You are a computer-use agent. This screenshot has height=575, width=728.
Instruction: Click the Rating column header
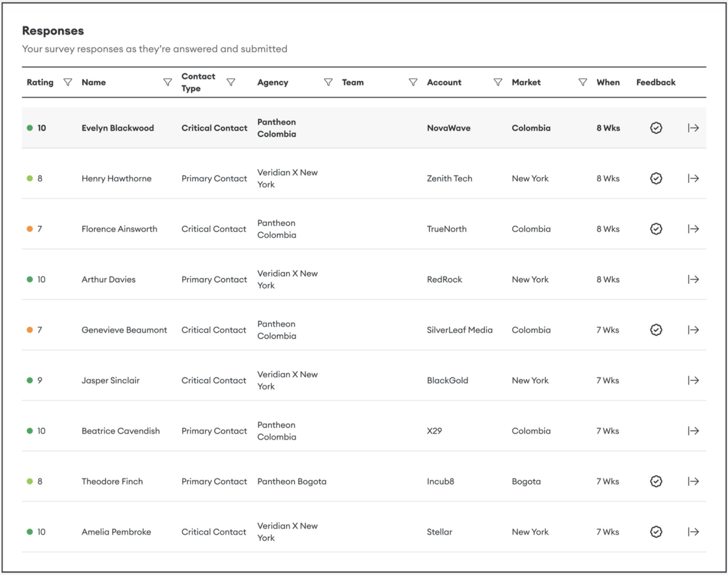point(40,82)
